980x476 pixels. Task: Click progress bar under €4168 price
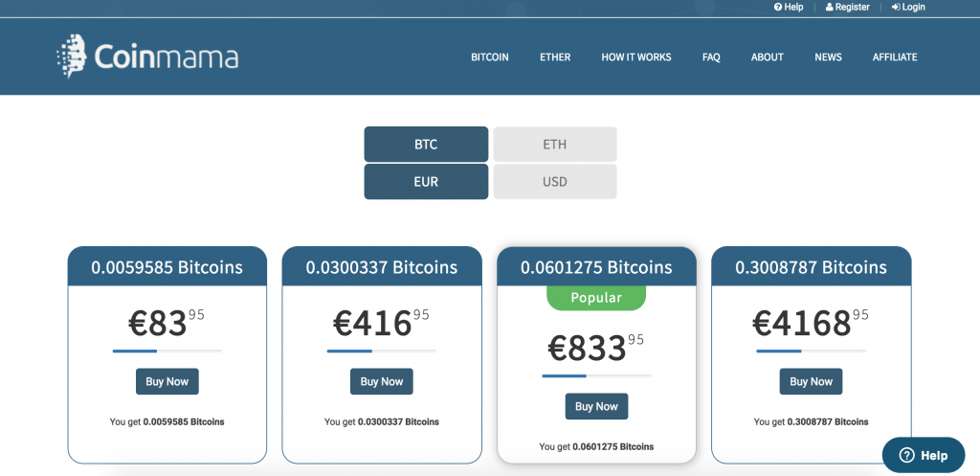coord(812,351)
